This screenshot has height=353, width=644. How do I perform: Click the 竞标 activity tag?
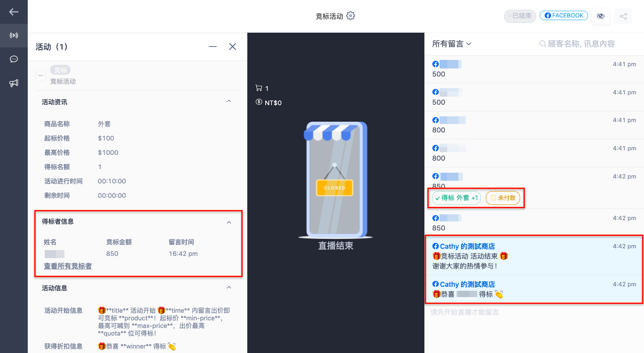60,70
